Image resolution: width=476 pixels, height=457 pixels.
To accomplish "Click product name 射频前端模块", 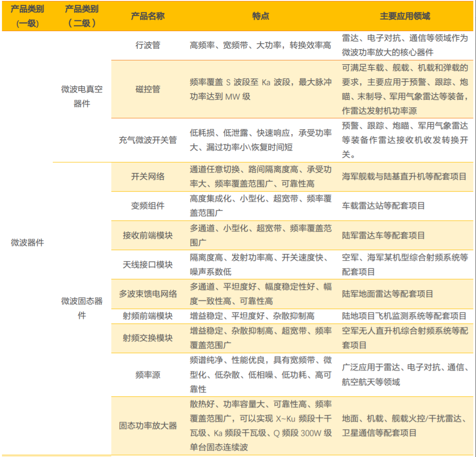I will [x=148, y=316].
